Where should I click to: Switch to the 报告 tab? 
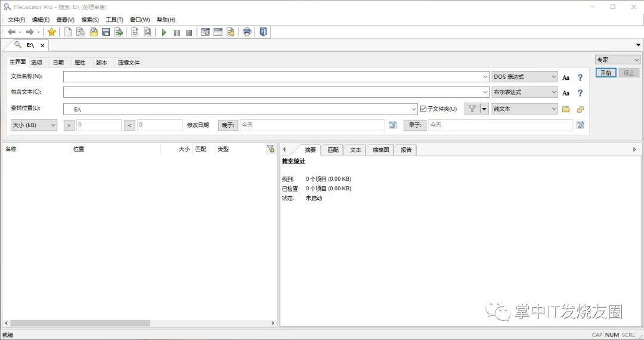[406, 150]
